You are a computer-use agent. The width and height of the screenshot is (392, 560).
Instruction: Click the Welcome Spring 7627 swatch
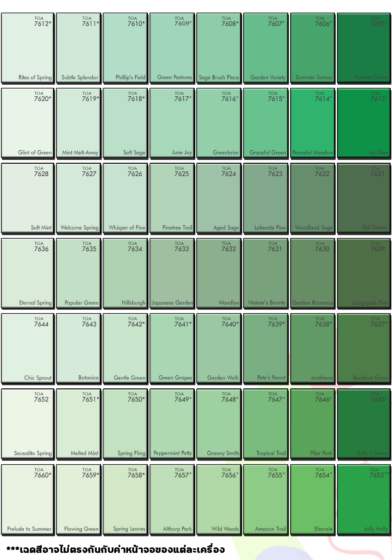78,198
